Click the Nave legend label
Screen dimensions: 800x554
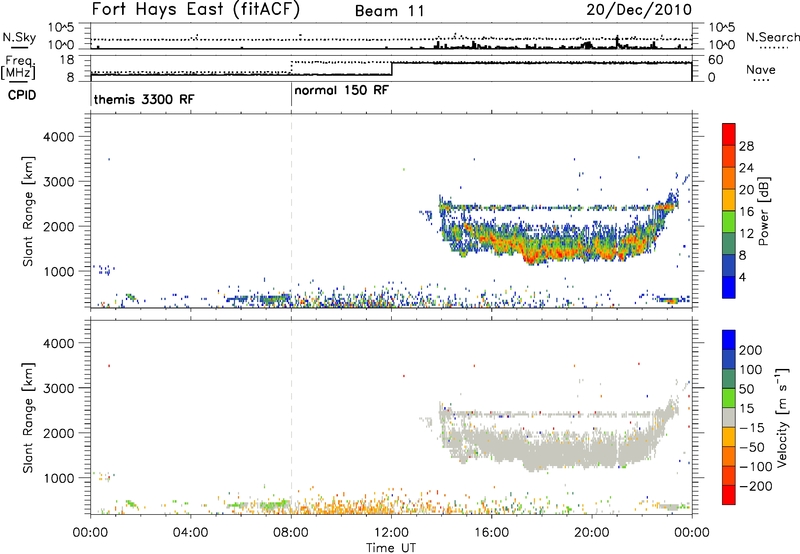coord(761,70)
